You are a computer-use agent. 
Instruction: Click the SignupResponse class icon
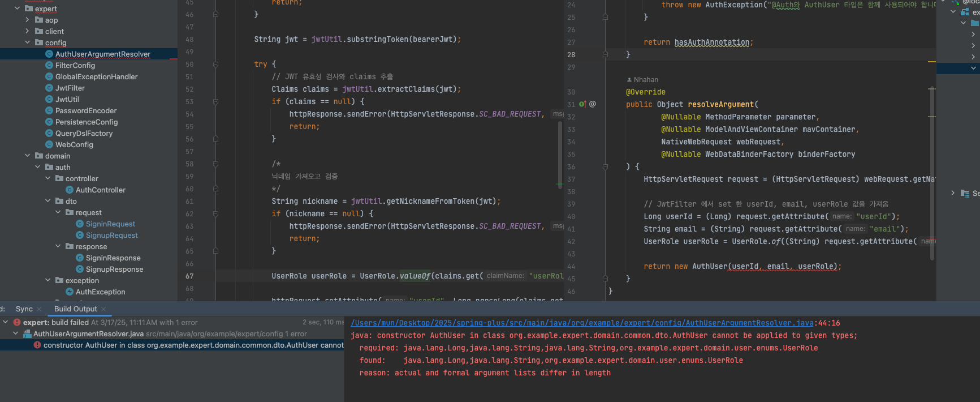point(80,269)
